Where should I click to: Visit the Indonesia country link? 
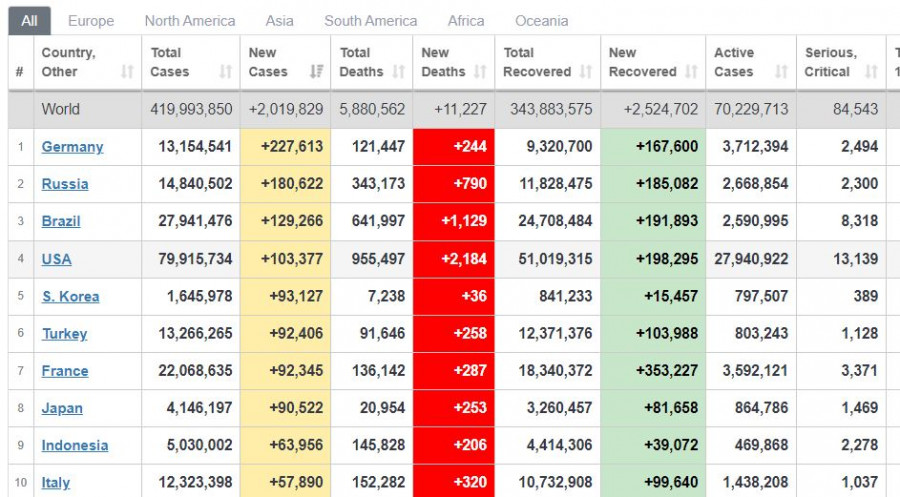click(75, 446)
